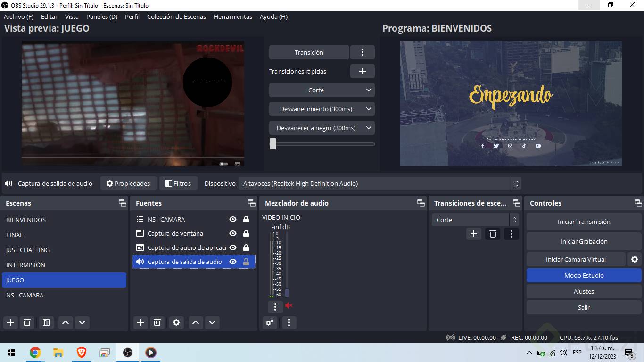Open the Corte dropdown in Transiciones de escena
Image resolution: width=644 pixels, height=362 pixels.
(x=475, y=220)
